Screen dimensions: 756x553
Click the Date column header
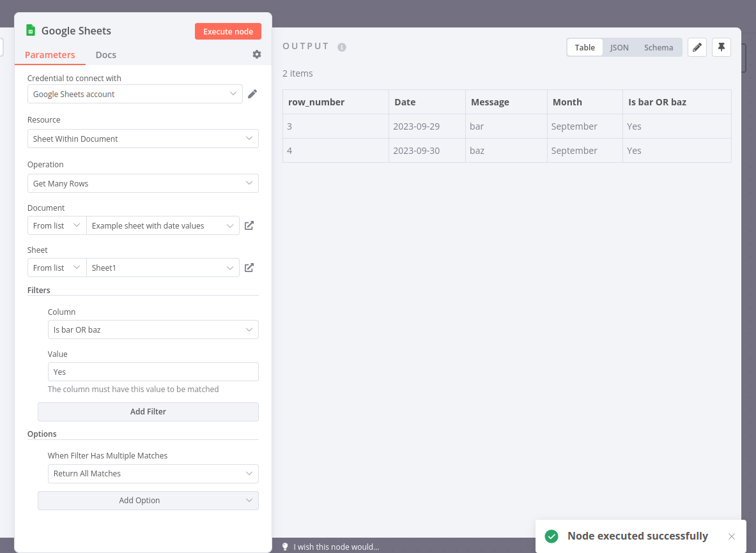pyautogui.click(x=427, y=102)
